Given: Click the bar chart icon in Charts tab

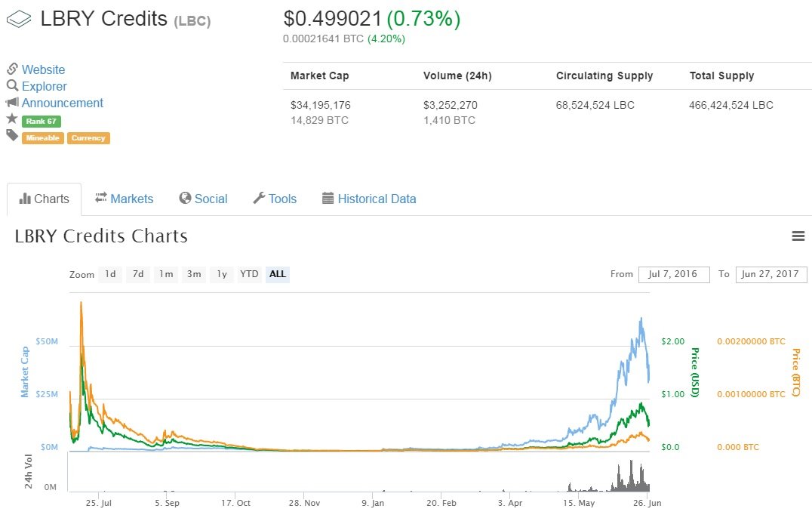Looking at the screenshot, I should (x=25, y=199).
